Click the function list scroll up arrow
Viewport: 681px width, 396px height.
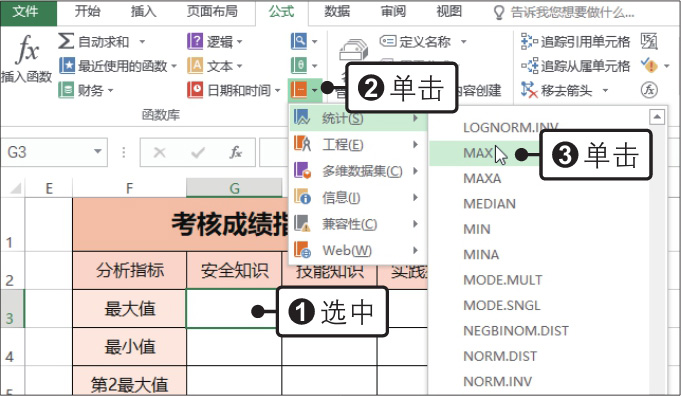(657, 117)
